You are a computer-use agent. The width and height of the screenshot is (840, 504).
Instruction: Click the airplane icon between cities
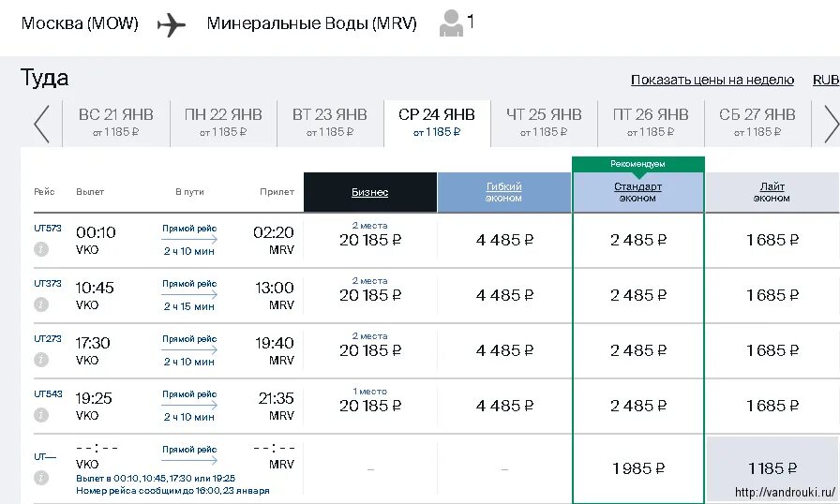point(172,24)
